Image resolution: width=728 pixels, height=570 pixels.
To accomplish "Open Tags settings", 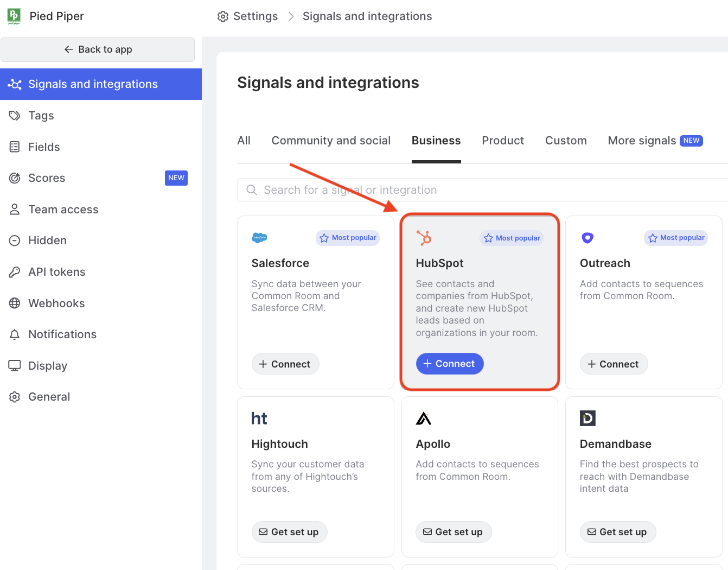I will (x=101, y=116).
